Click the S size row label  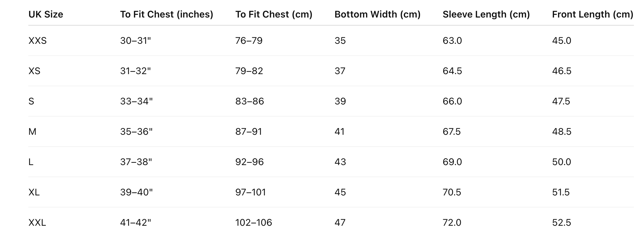(31, 101)
